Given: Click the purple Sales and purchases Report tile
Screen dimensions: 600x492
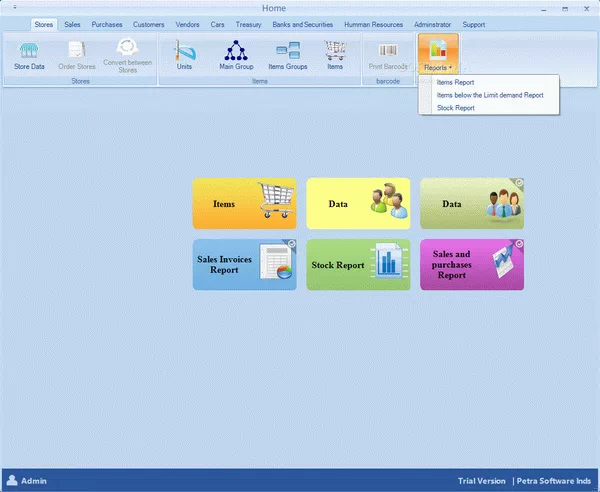Looking at the screenshot, I should point(471,264).
